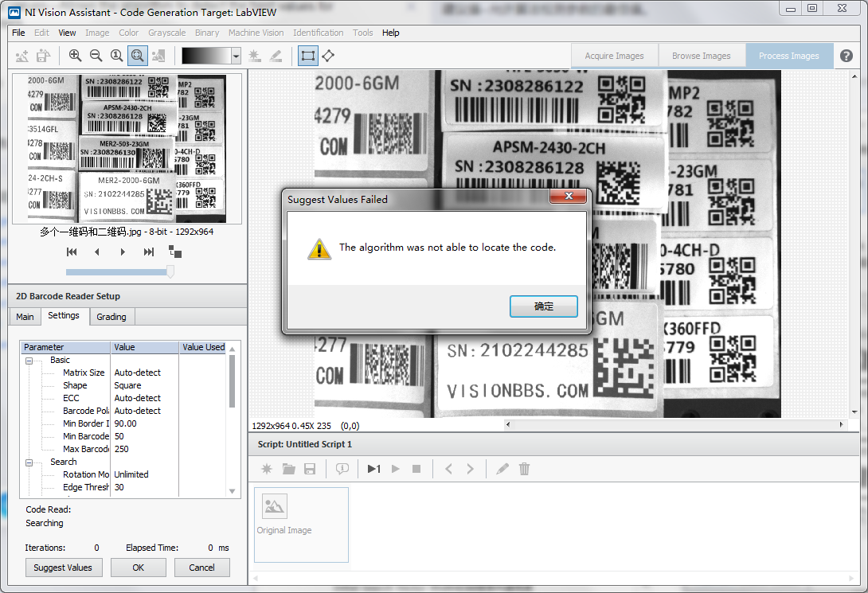
Task: Switch to the Grading tab
Action: [x=111, y=317]
